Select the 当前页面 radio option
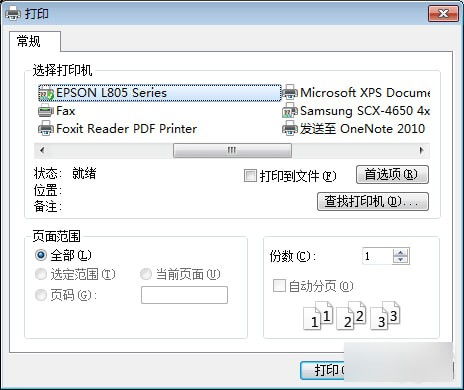 coord(146,274)
